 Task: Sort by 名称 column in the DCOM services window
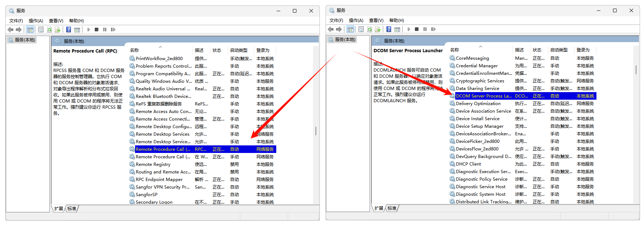(x=480, y=50)
